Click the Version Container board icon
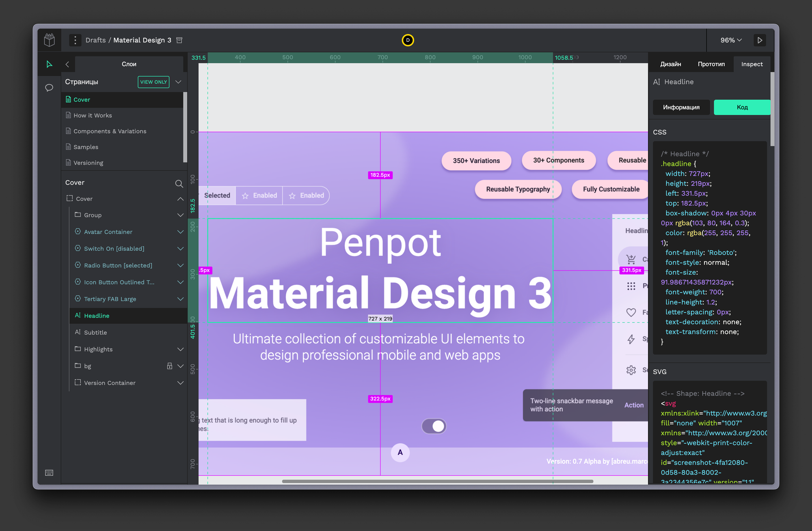Viewport: 812px width, 531px height. 78,382
